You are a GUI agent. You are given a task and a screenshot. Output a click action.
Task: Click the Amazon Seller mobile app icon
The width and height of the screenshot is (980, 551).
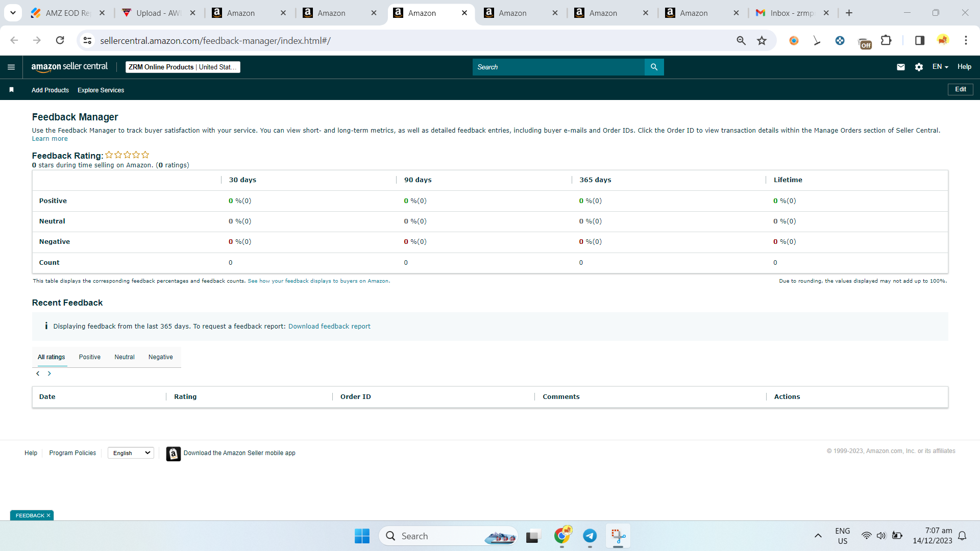[x=174, y=454]
